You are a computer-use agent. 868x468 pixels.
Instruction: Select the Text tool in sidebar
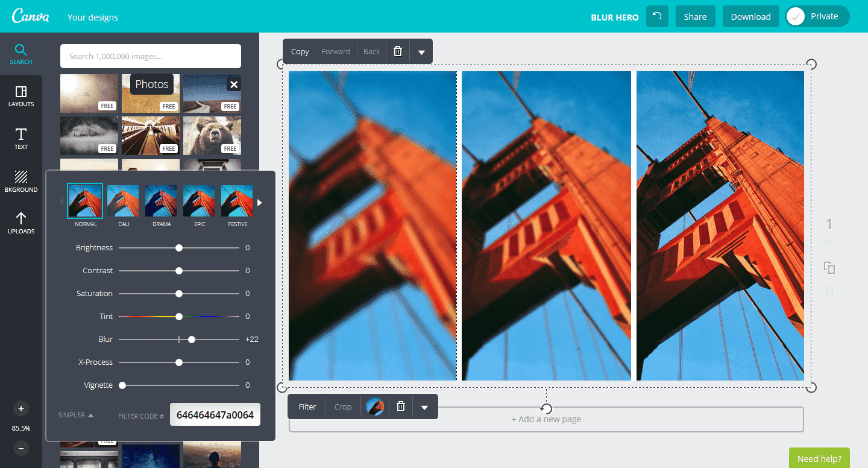(x=21, y=138)
